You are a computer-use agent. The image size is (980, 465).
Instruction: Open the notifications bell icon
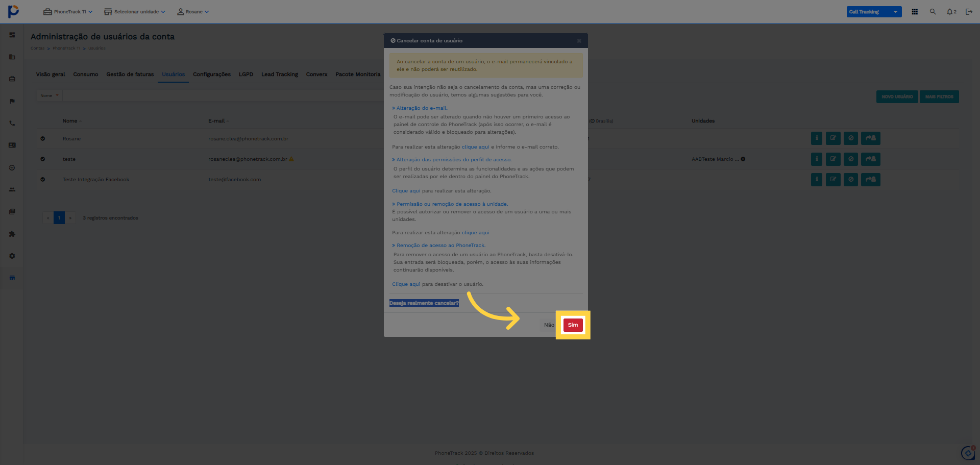pos(951,12)
